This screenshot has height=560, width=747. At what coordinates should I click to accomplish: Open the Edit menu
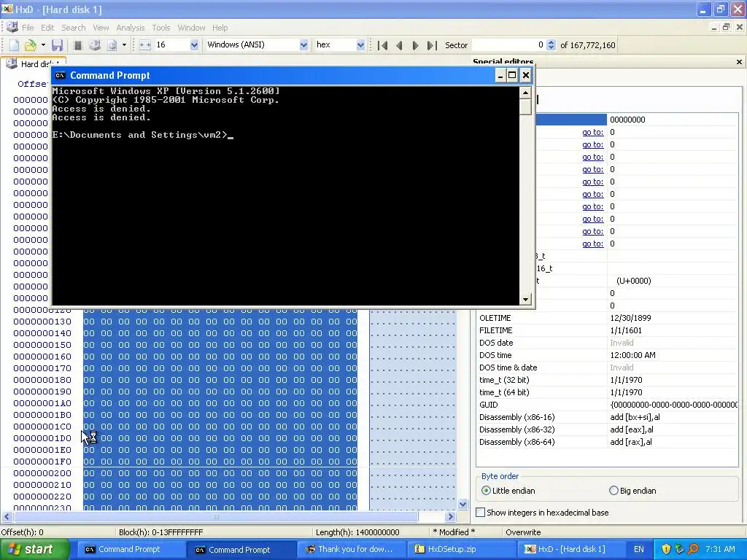[x=47, y=28]
